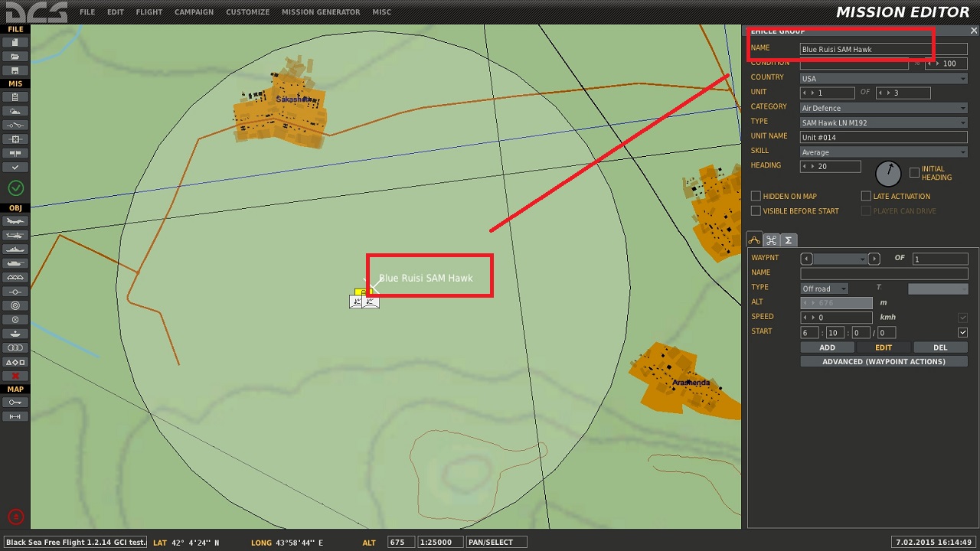Click the new mission file icon

[15, 42]
